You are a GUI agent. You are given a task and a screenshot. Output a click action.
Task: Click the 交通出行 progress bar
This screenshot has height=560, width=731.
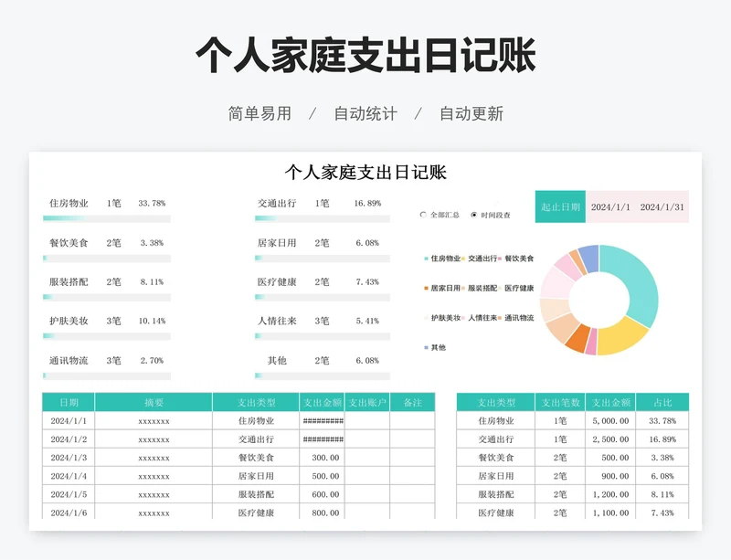point(323,218)
